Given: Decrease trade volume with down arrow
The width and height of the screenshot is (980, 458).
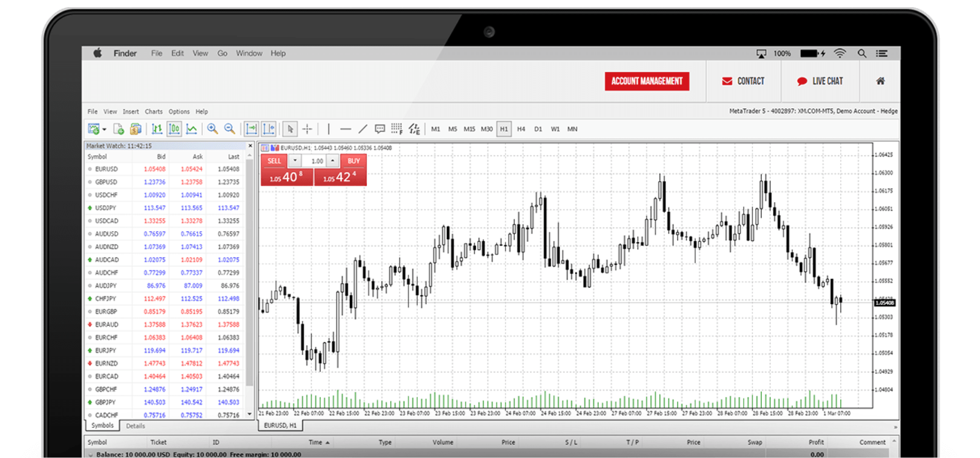Looking at the screenshot, I should 295,161.
